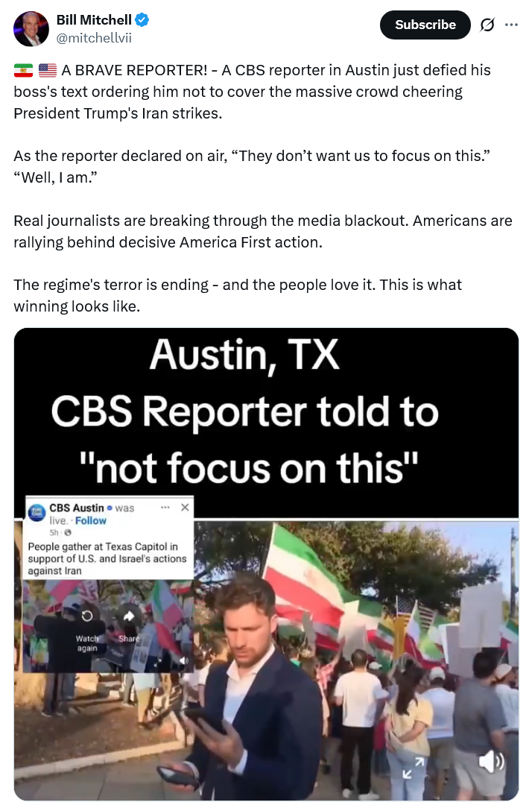Expand the inset video with the small arrows icon

tap(158, 660)
